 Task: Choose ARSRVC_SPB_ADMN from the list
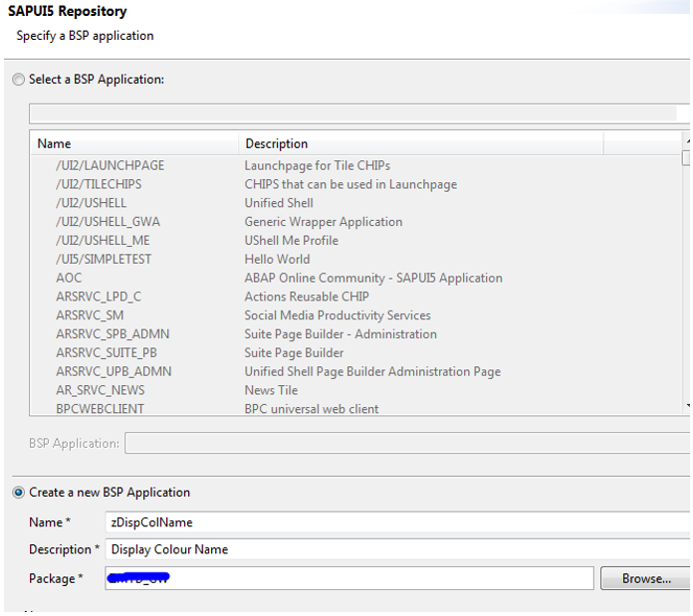point(356,334)
